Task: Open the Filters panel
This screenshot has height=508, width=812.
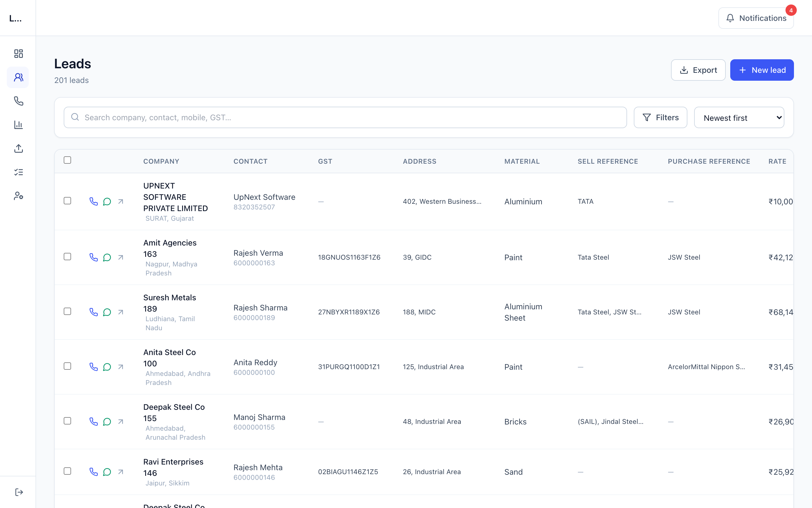Action: tap(660, 118)
